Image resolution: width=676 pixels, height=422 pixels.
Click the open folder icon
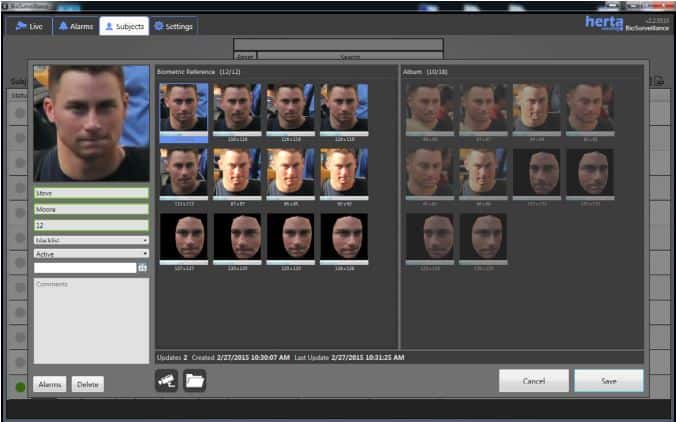pos(195,381)
